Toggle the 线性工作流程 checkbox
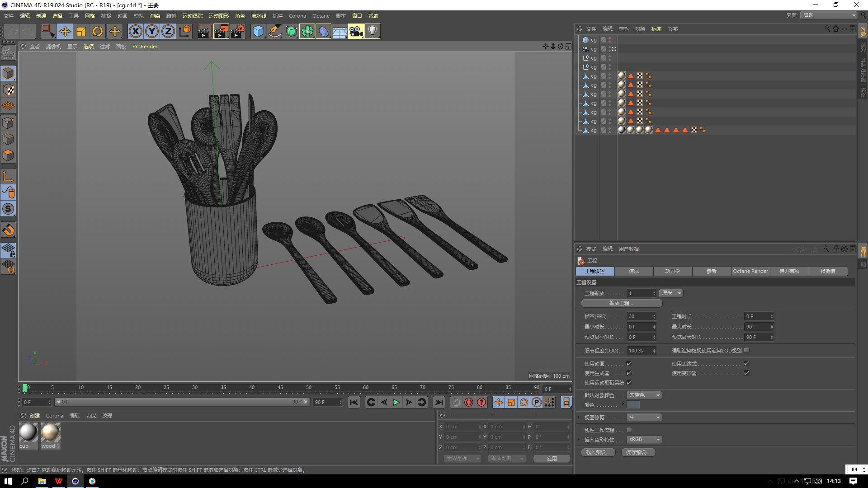 point(629,430)
